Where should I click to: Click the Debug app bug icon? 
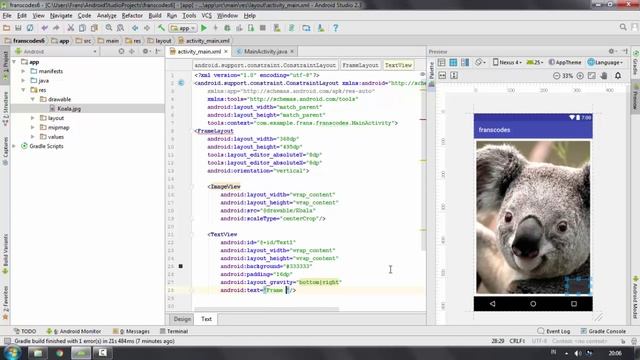point(227,28)
